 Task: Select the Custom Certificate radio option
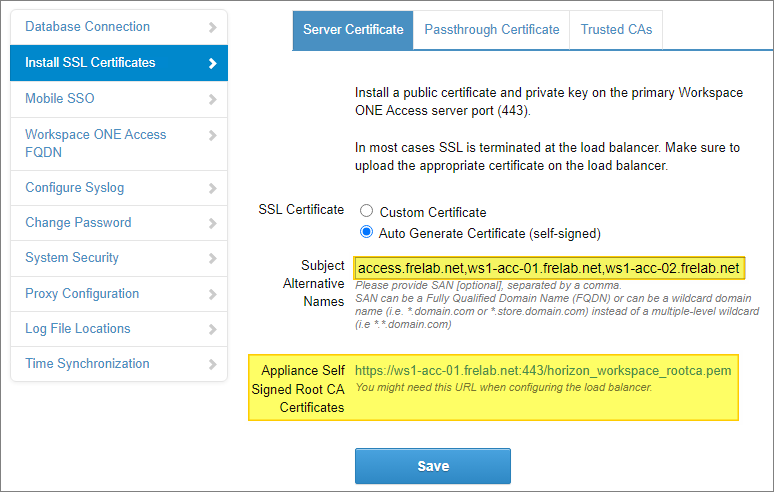[367, 212]
